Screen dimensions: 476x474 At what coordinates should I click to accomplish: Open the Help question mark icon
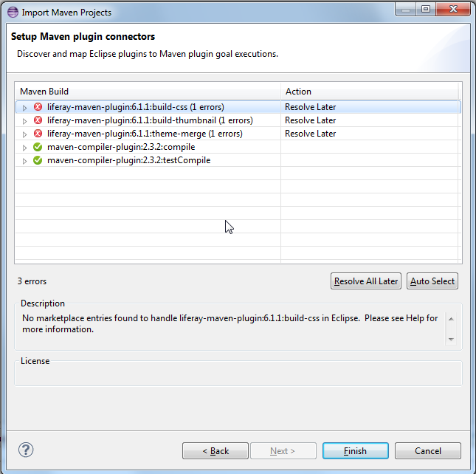pos(26,450)
